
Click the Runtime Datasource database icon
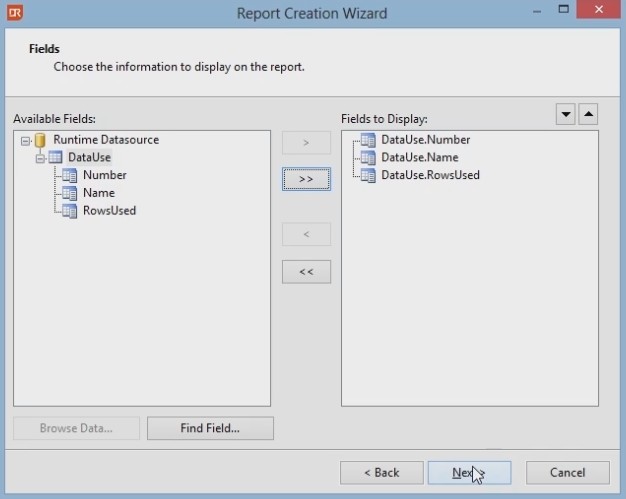[40, 140]
